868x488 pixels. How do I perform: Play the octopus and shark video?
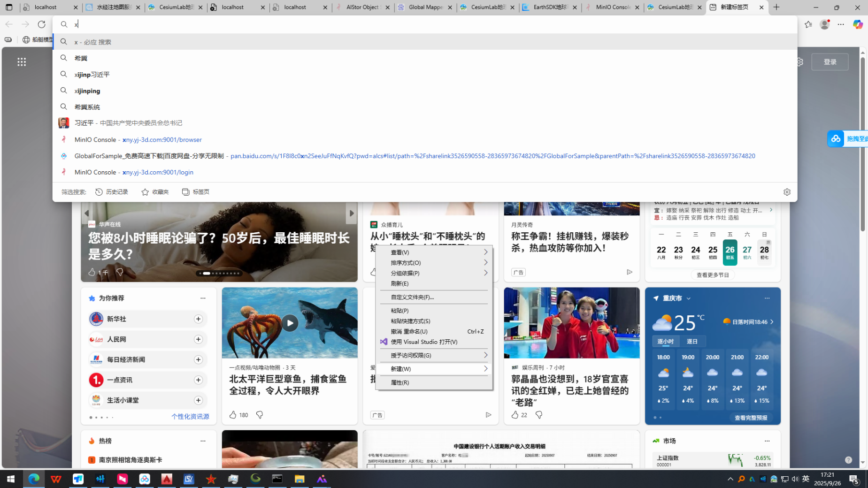(x=289, y=323)
